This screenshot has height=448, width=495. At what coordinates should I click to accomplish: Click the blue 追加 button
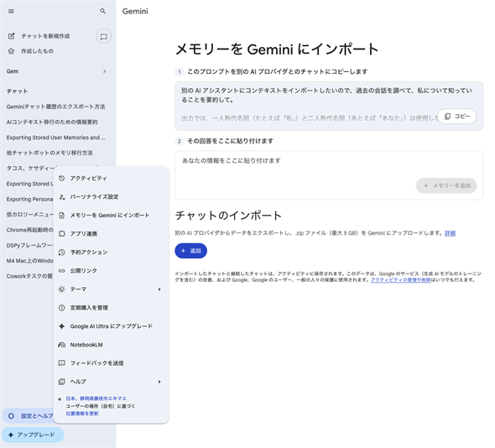click(x=190, y=251)
